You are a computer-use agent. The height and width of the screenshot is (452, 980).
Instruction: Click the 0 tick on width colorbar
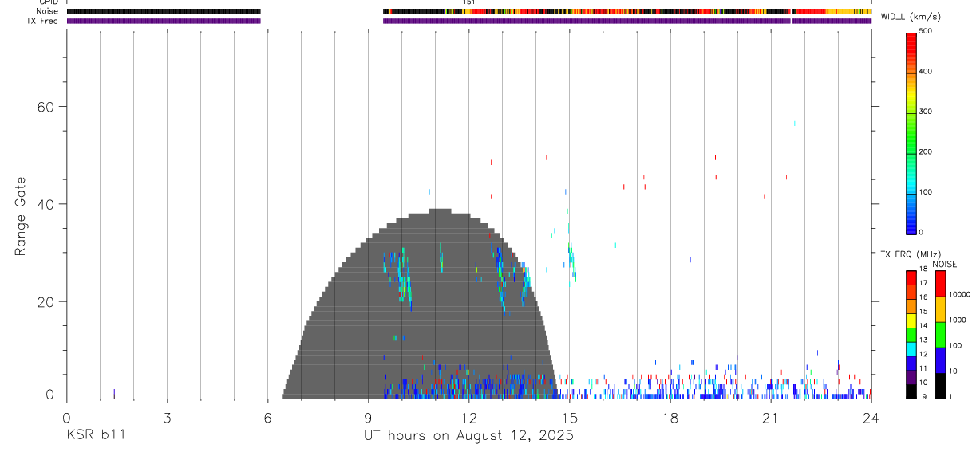(922, 232)
